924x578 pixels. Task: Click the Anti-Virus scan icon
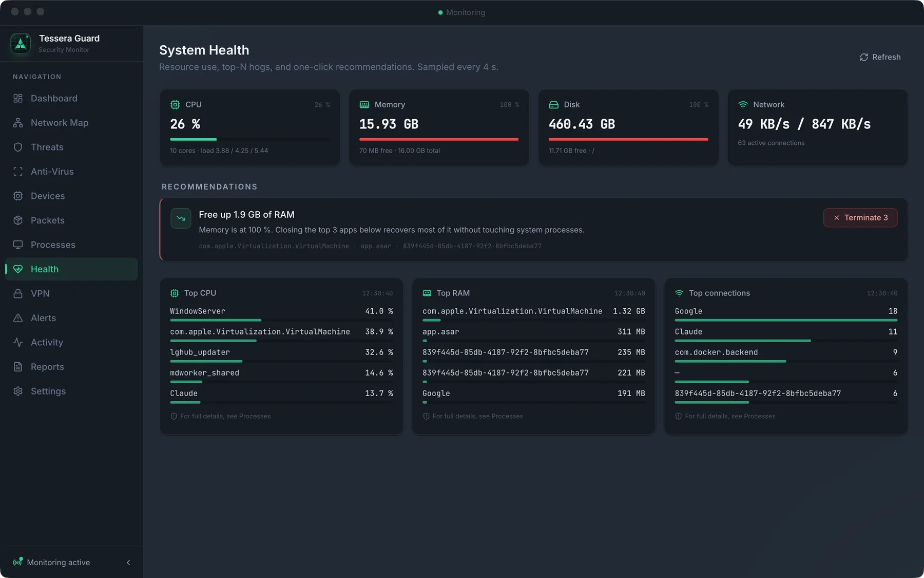(x=18, y=172)
